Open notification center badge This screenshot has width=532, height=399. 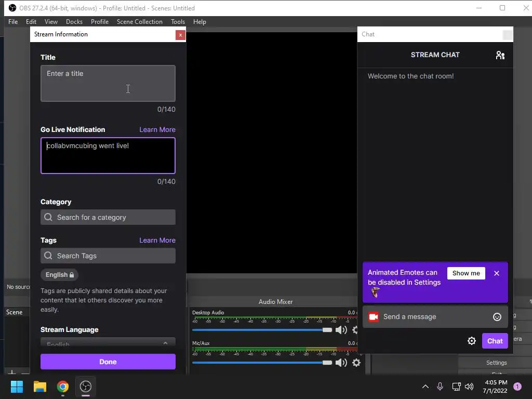tap(517, 387)
